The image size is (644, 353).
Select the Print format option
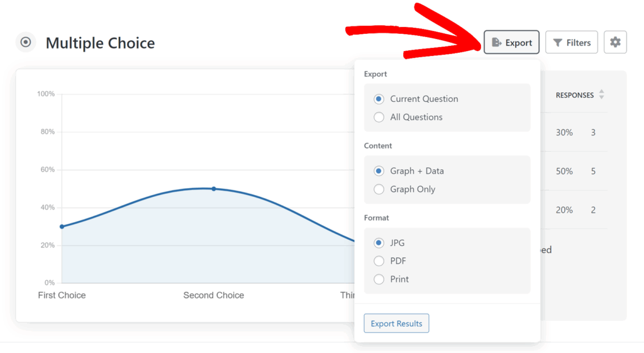click(379, 279)
